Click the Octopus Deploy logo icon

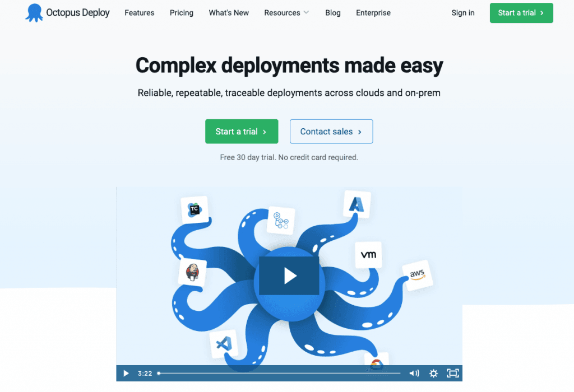coord(34,13)
